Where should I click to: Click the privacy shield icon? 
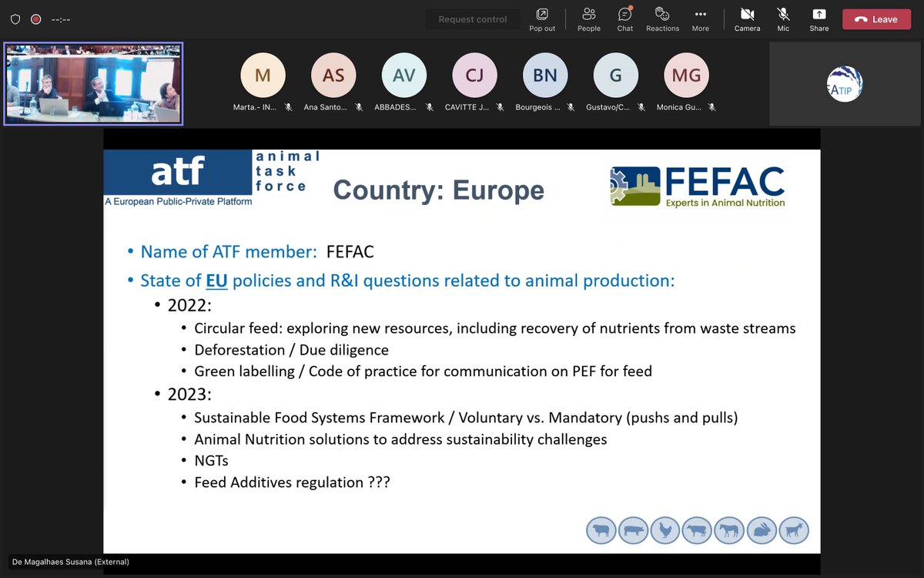click(x=15, y=19)
